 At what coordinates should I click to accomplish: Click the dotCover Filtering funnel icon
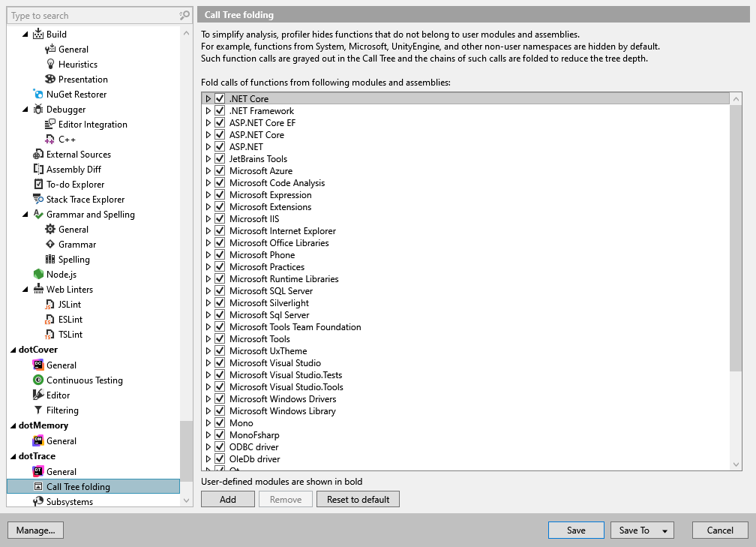point(38,410)
